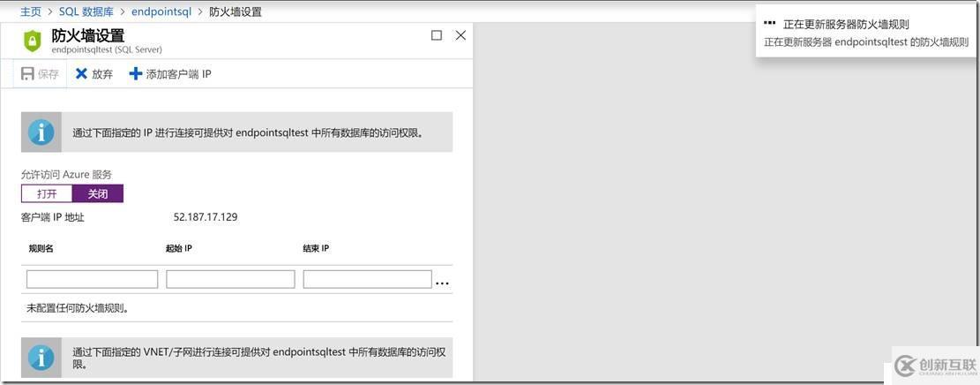
Task: Discard changes with the 放弃 X button
Action: (x=94, y=74)
